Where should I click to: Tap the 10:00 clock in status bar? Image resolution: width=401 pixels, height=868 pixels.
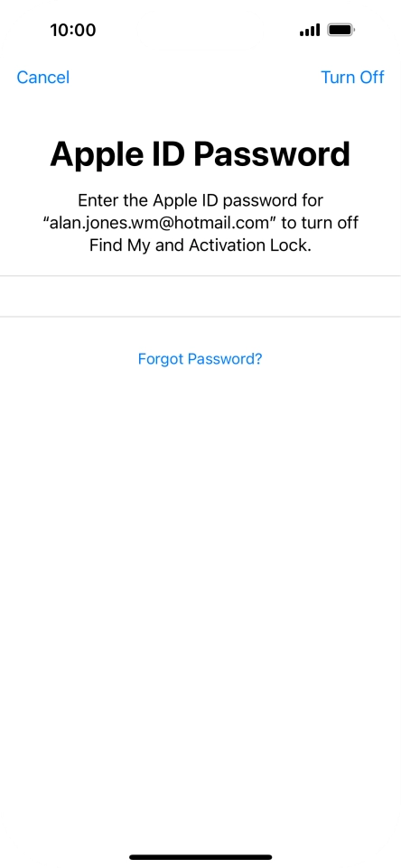[72, 30]
